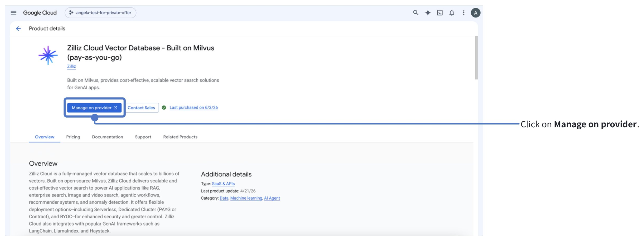Open the search magnifier icon

[x=416, y=13]
